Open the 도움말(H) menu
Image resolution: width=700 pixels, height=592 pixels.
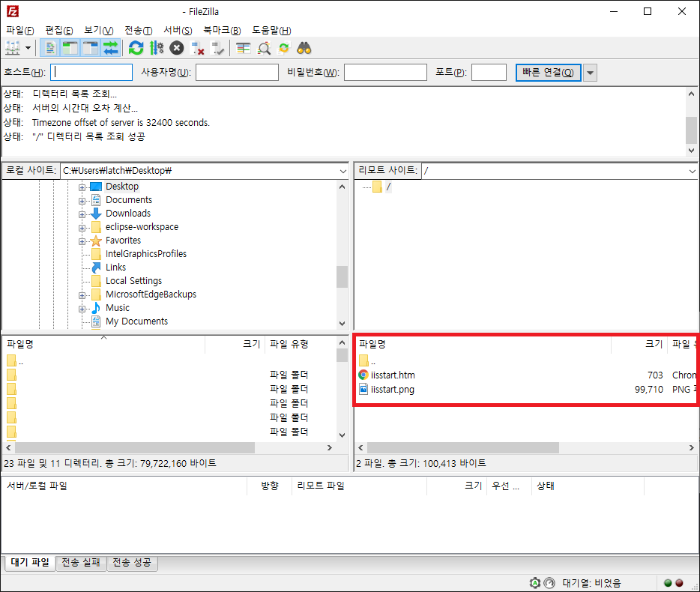click(x=271, y=30)
